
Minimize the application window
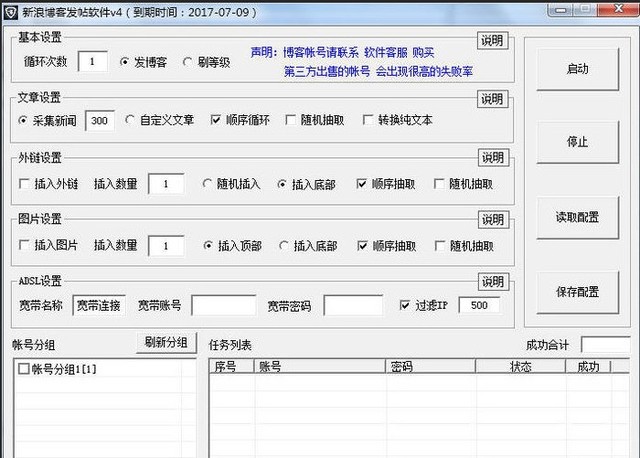click(562, 9)
